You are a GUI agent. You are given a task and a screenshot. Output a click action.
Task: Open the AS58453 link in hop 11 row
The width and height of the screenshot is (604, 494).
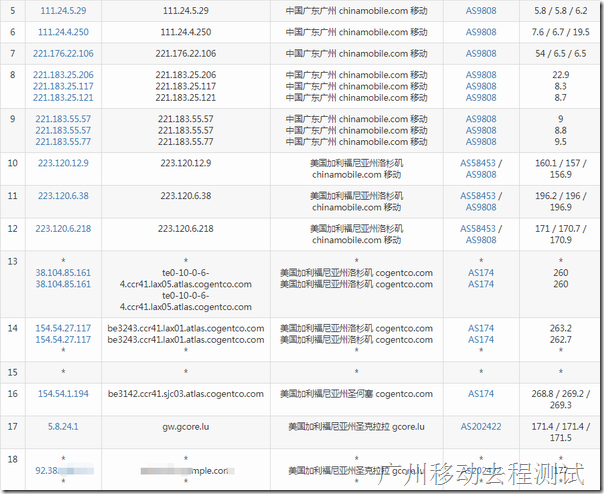click(478, 196)
